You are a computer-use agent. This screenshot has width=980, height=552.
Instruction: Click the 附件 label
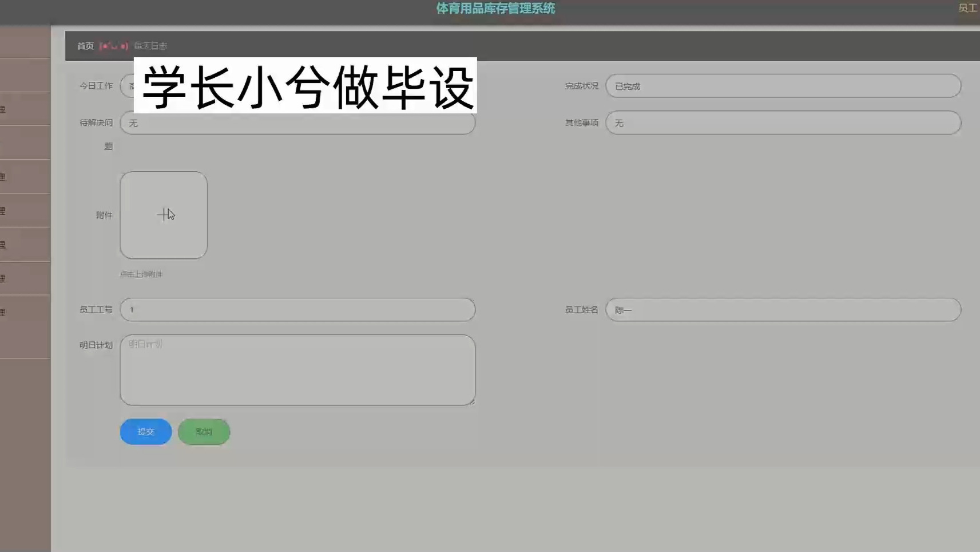[104, 215]
